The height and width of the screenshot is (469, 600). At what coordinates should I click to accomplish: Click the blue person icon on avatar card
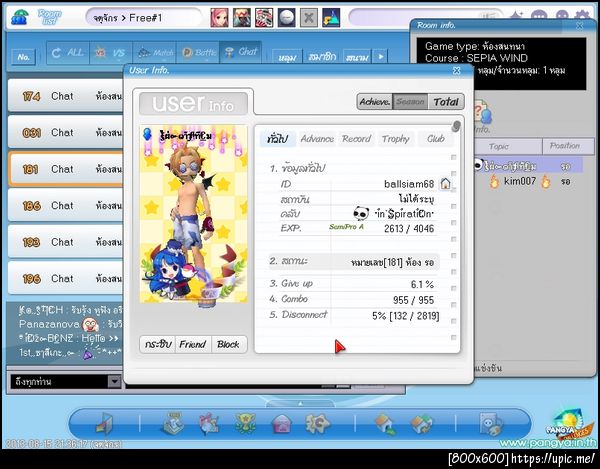[147, 134]
